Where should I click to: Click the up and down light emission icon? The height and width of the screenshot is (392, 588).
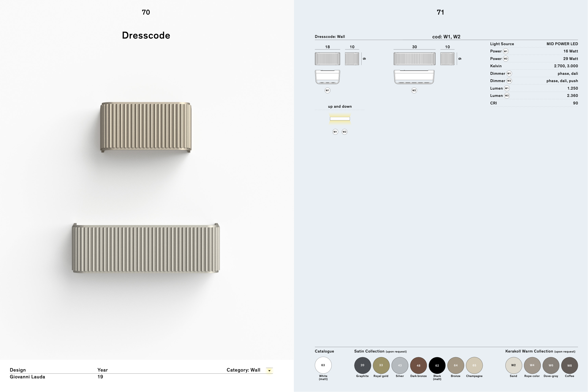340,119
